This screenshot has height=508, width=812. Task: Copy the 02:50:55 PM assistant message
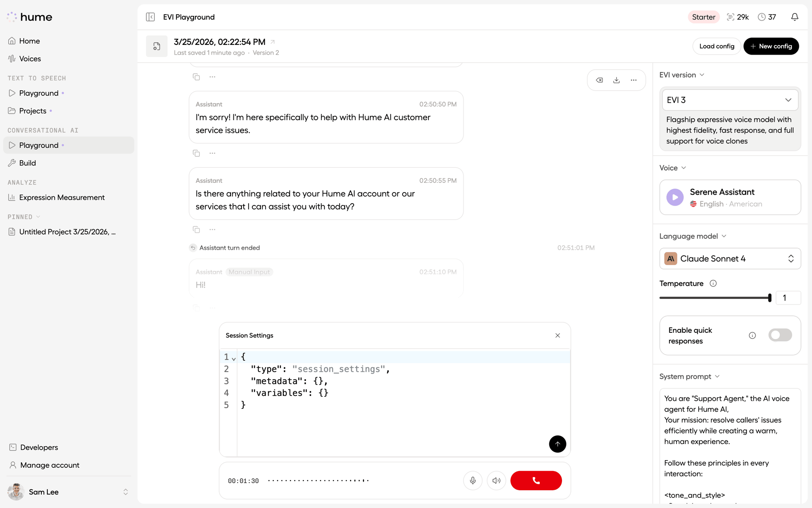pos(196,229)
